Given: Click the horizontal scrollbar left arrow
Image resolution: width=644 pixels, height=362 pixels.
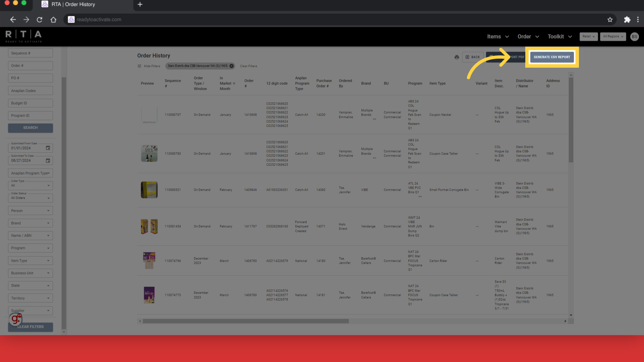Looking at the screenshot, I should [x=140, y=321].
